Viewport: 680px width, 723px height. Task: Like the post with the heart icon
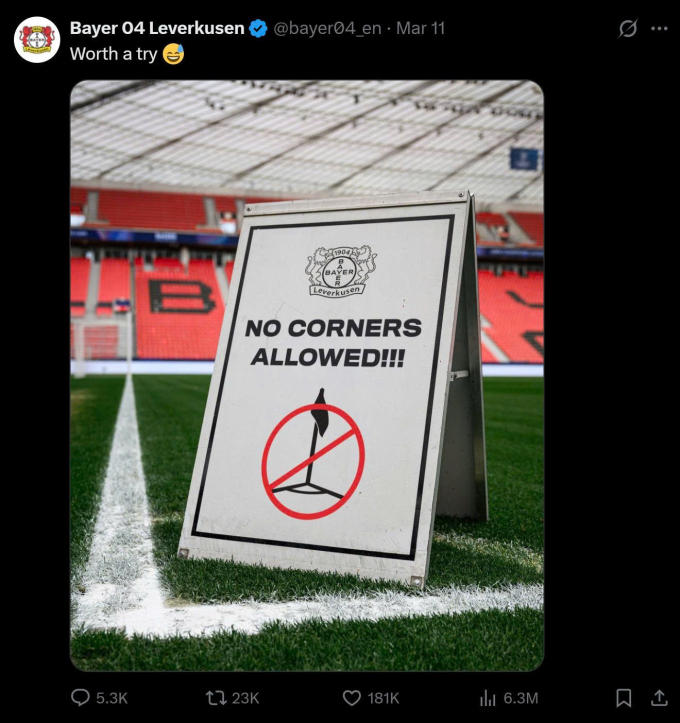coord(352,698)
